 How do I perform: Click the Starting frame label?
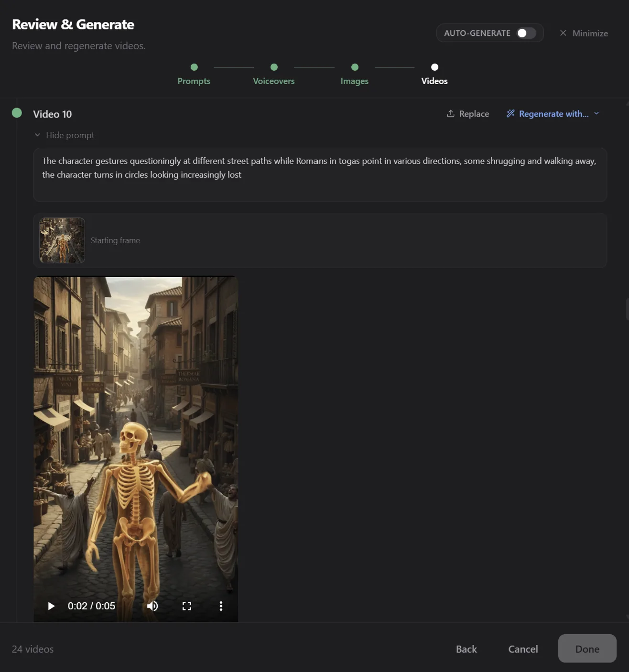click(x=115, y=240)
